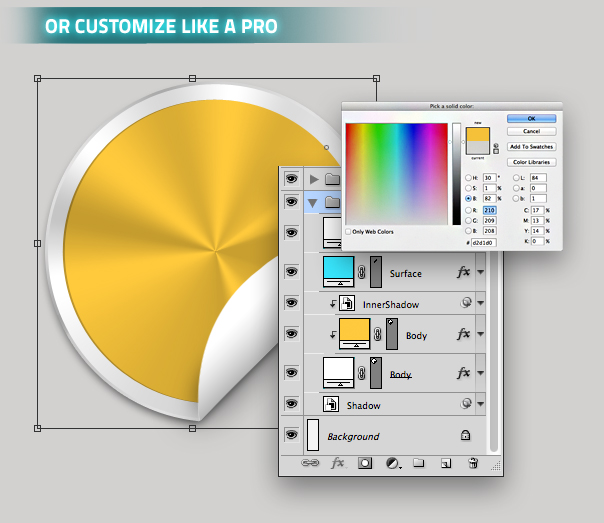604x523 pixels.
Task: Click the link layers icon in Layers panel
Action: (309, 463)
